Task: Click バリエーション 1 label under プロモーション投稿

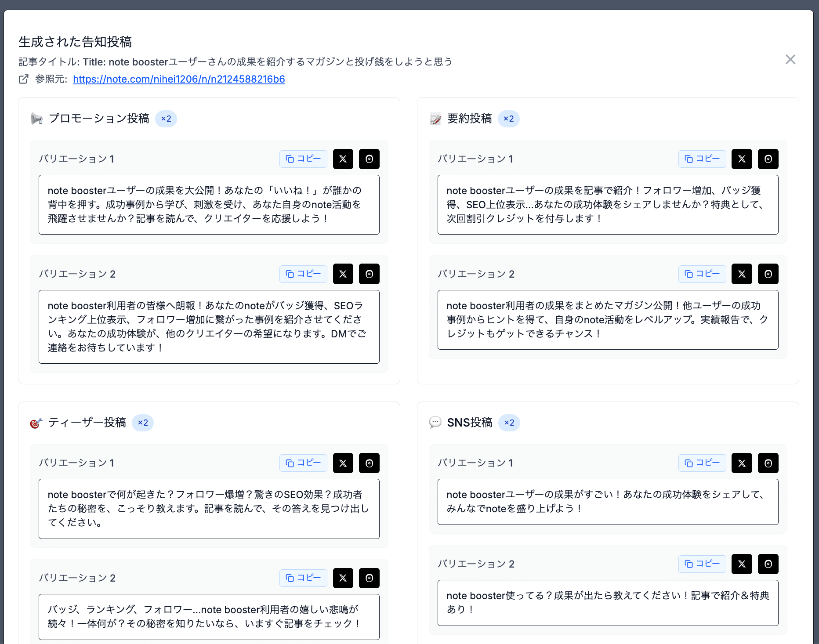Action: tap(77, 159)
